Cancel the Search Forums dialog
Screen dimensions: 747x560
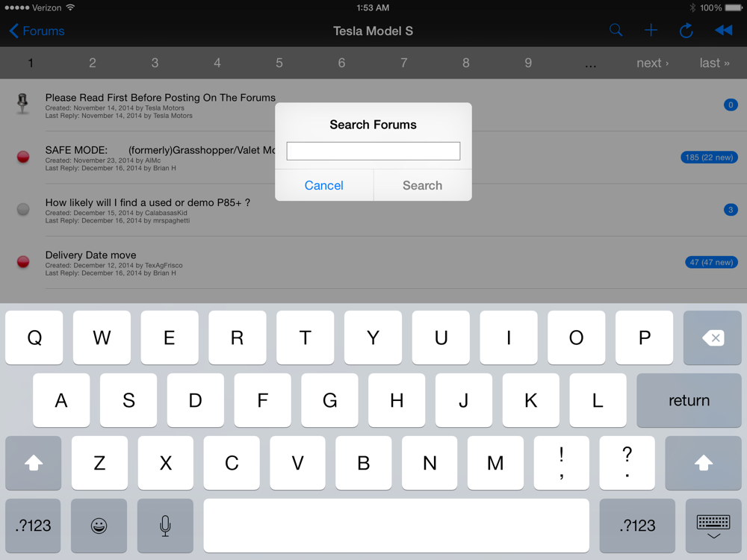[324, 185]
